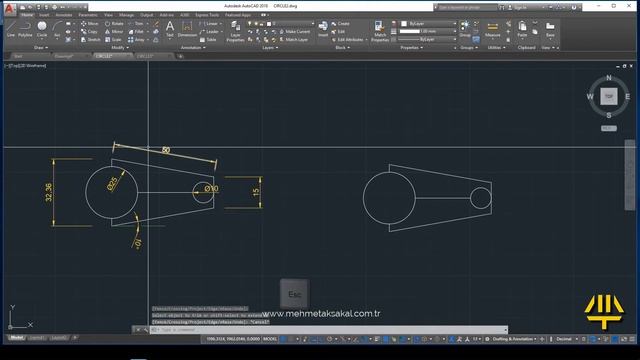Expand the Properties panel
Screen dimensions: 640x360
(x=411, y=48)
